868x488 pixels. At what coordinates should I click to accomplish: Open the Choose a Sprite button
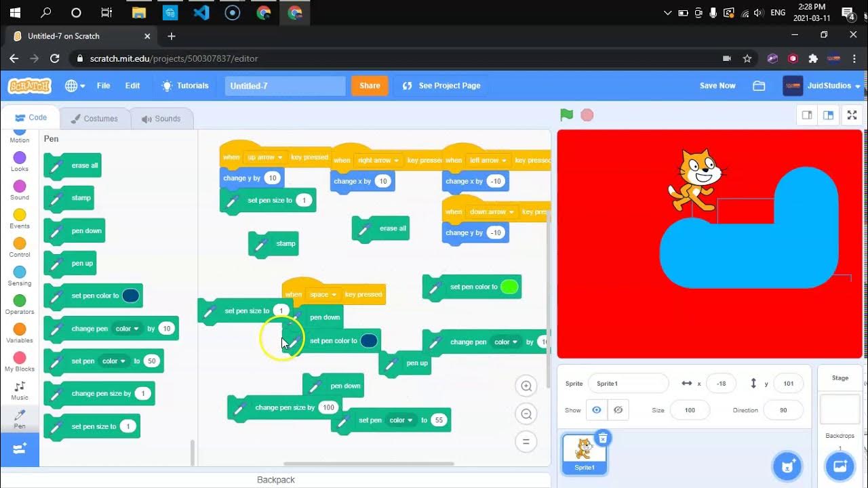coord(787,466)
